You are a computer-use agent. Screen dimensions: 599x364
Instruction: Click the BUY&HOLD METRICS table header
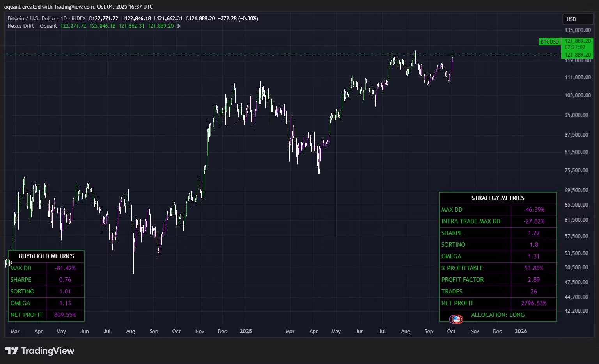tap(46, 256)
